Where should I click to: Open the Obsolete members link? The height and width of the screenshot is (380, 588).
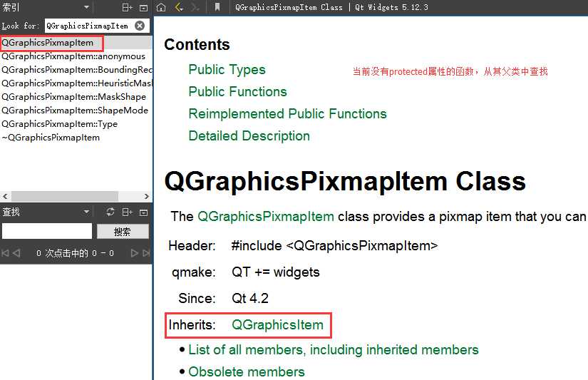pyautogui.click(x=247, y=371)
